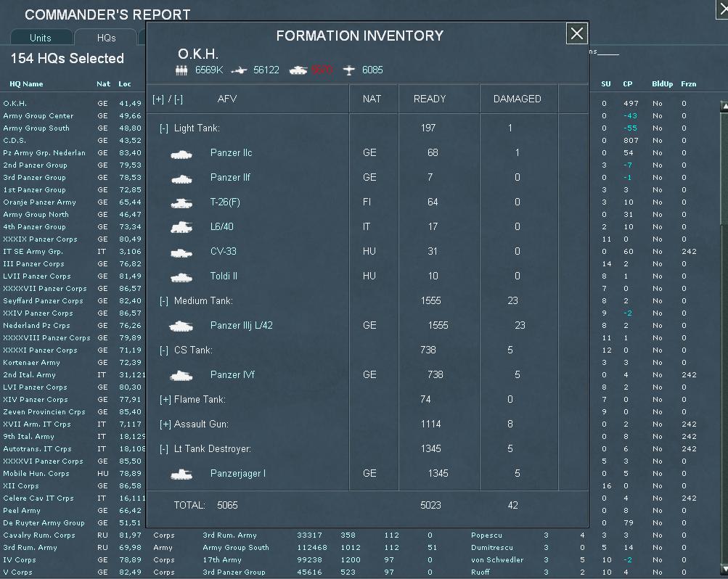Click the Panzerjager I vehicle icon
728x579 pixels.
(181, 474)
